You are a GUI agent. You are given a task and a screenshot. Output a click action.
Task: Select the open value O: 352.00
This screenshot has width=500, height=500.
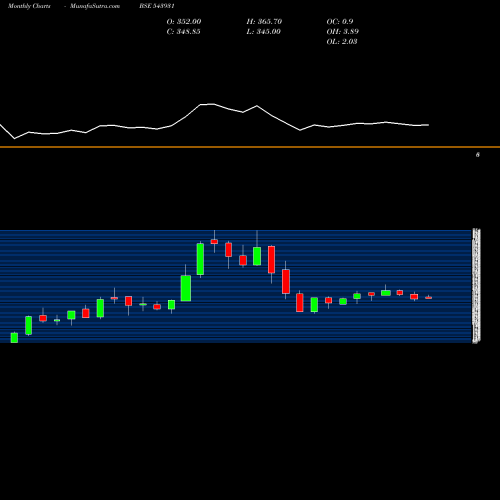(x=184, y=22)
